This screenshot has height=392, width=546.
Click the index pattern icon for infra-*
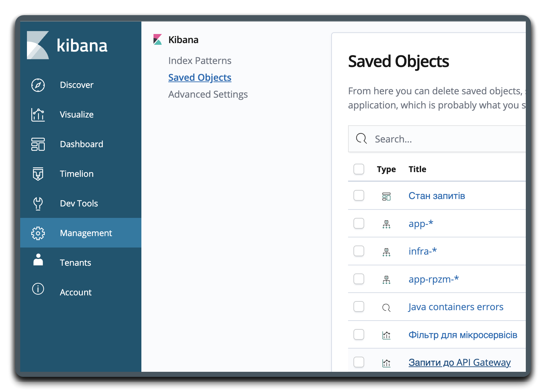[x=386, y=252]
